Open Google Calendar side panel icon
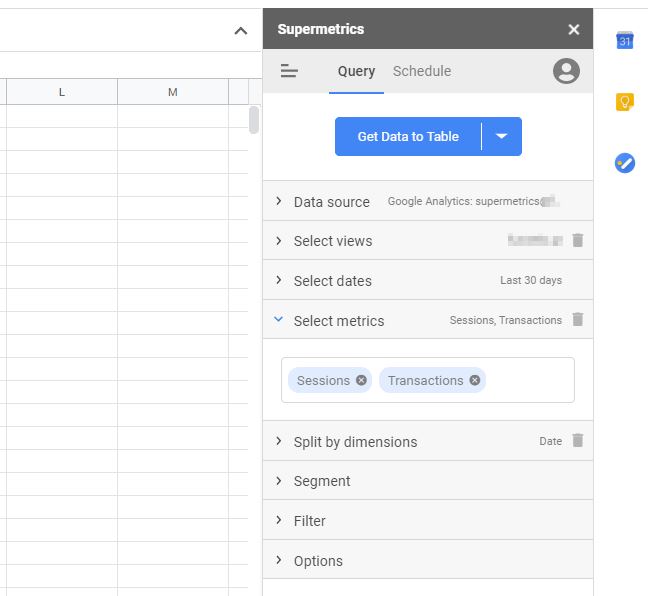 [624, 40]
